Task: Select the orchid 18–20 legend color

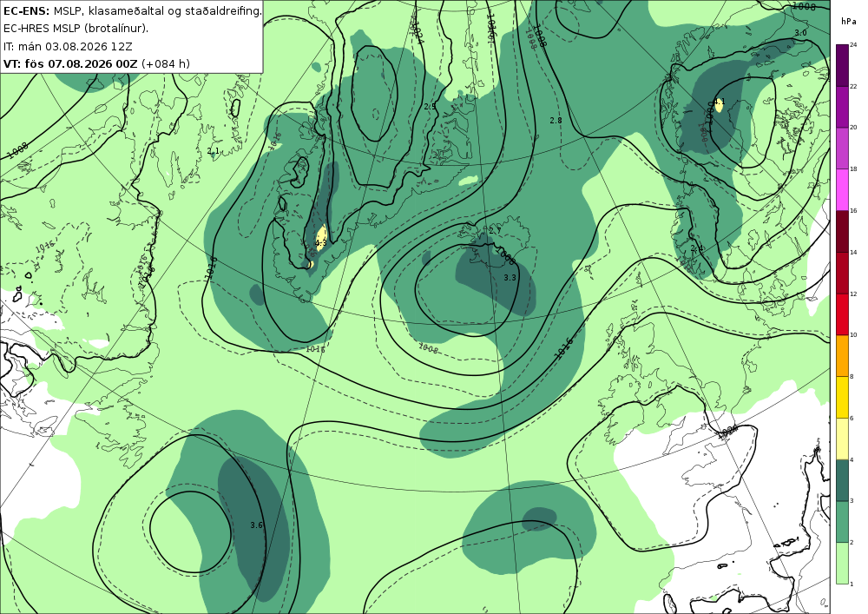Action: [x=843, y=149]
